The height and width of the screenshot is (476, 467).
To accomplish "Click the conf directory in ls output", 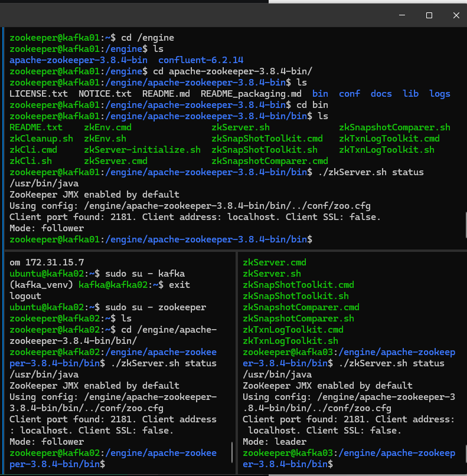I will pos(350,93).
